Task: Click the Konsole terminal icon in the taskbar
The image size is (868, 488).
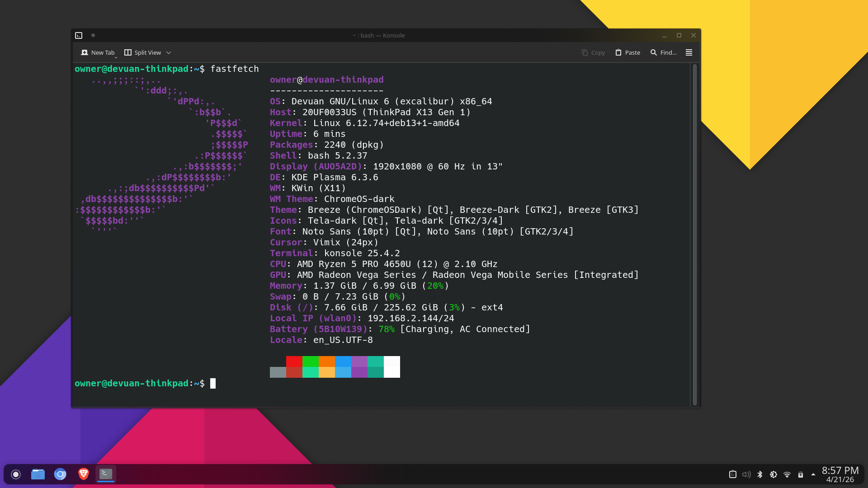Action: click(x=105, y=474)
